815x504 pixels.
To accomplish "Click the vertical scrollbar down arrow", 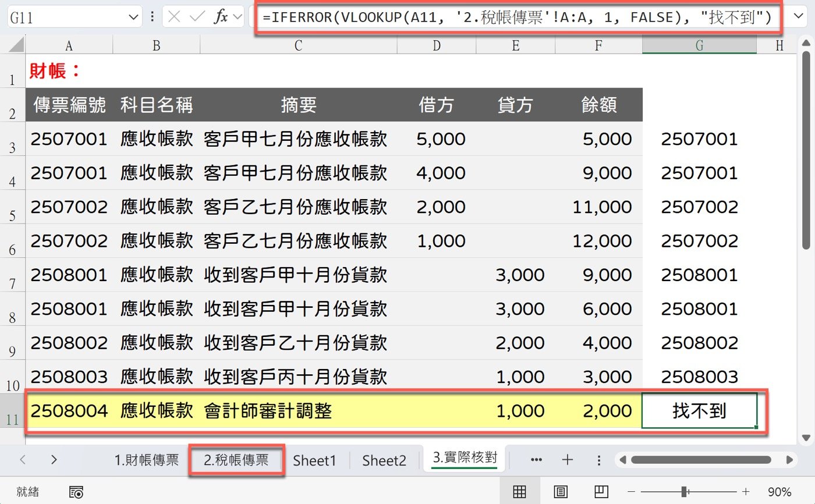I will [806, 437].
